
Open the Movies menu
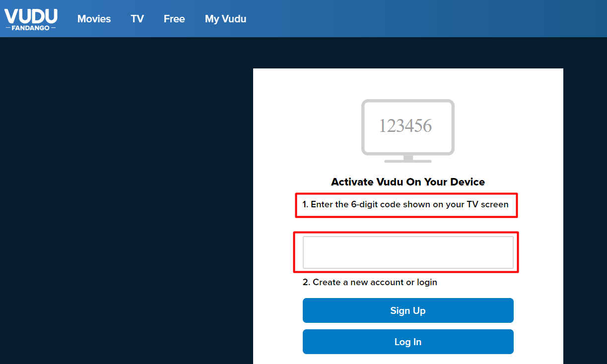[94, 19]
